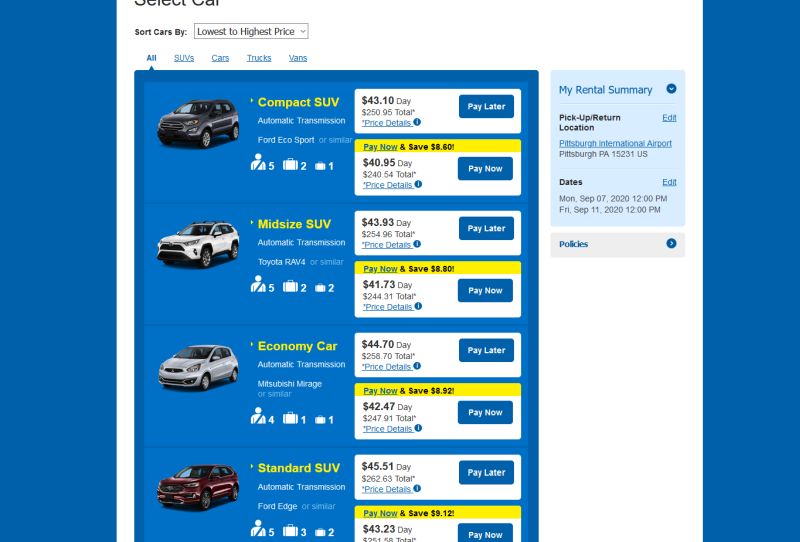The image size is (800, 542).
Task: Click info icon beside Standard SUV Pay Later Price Details
Action: coord(417,488)
